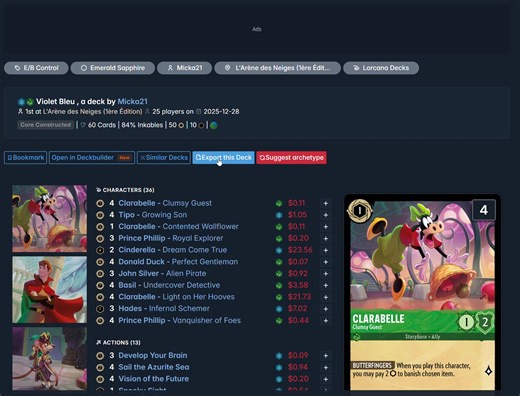520x396 pixels.
Task: Click the Core Constructed format badge
Action: click(45, 125)
